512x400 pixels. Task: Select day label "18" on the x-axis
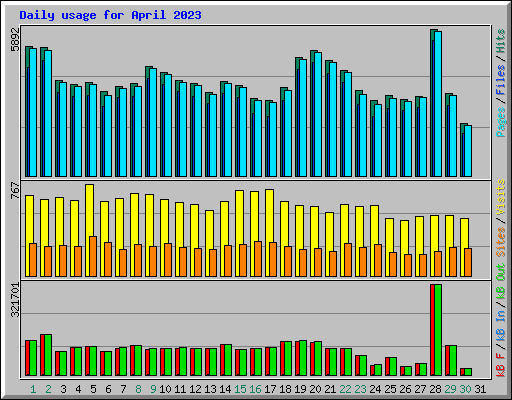pyautogui.click(x=285, y=389)
